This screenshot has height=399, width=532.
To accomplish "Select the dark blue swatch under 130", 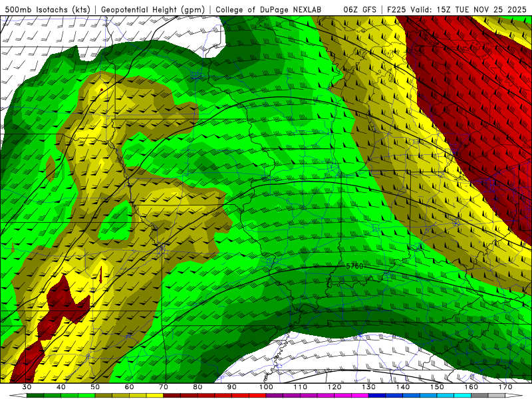I will pos(377,396).
